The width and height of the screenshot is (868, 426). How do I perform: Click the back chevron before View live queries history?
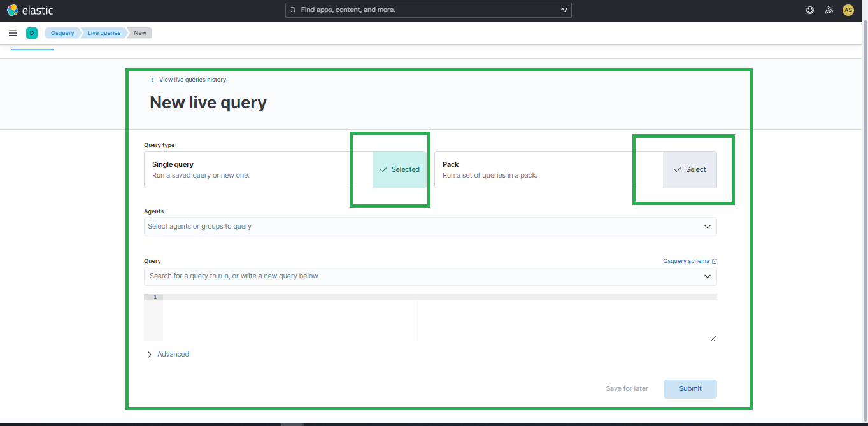click(152, 79)
